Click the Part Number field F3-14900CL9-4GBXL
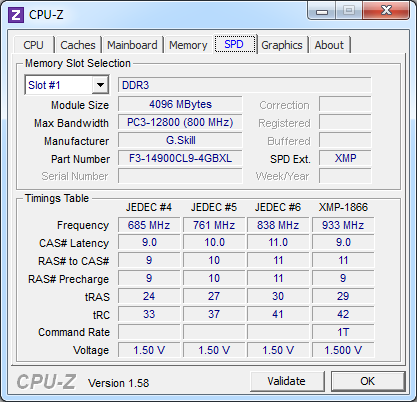417x402 pixels. [x=180, y=158]
